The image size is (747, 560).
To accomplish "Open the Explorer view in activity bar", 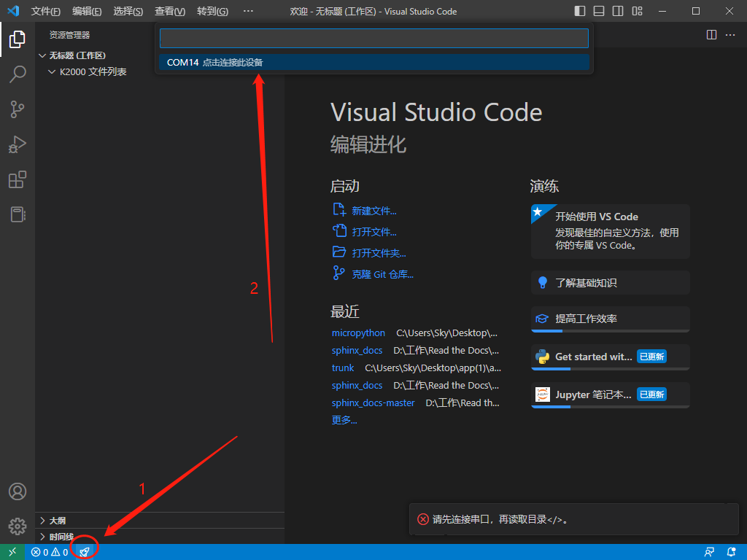I will [18, 39].
